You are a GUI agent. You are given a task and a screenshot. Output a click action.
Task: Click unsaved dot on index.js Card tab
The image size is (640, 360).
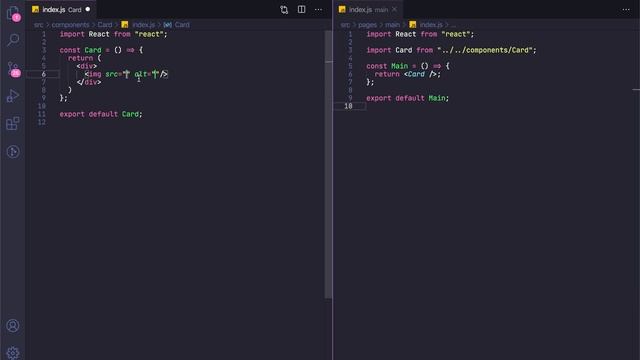(x=88, y=9)
